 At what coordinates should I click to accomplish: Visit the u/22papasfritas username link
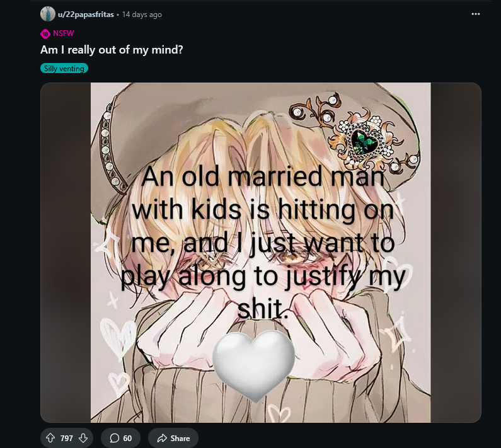pyautogui.click(x=86, y=14)
